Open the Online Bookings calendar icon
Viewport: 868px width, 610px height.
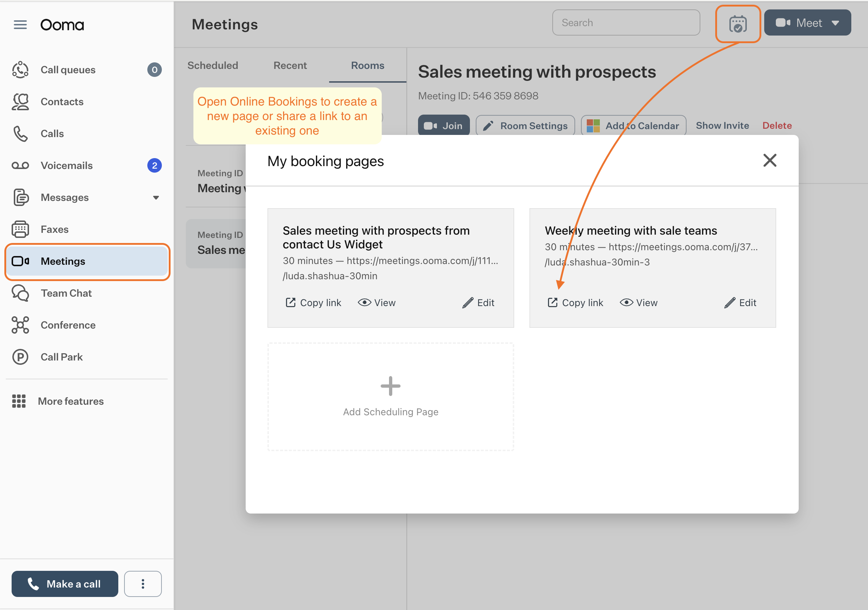pos(737,24)
